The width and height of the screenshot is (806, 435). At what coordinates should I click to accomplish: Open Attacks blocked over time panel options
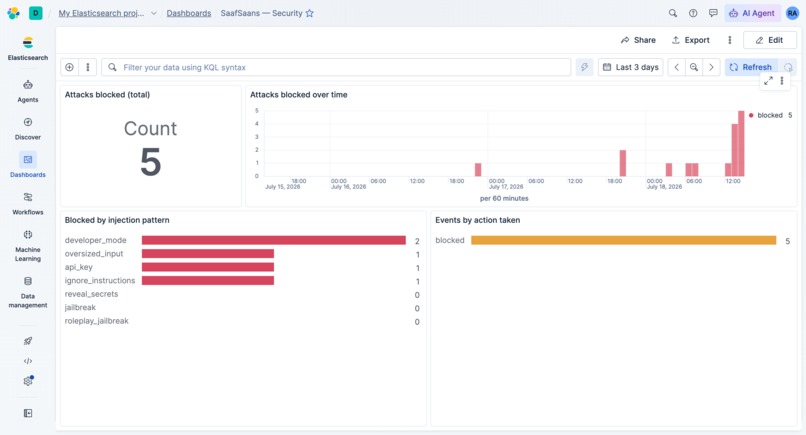782,81
